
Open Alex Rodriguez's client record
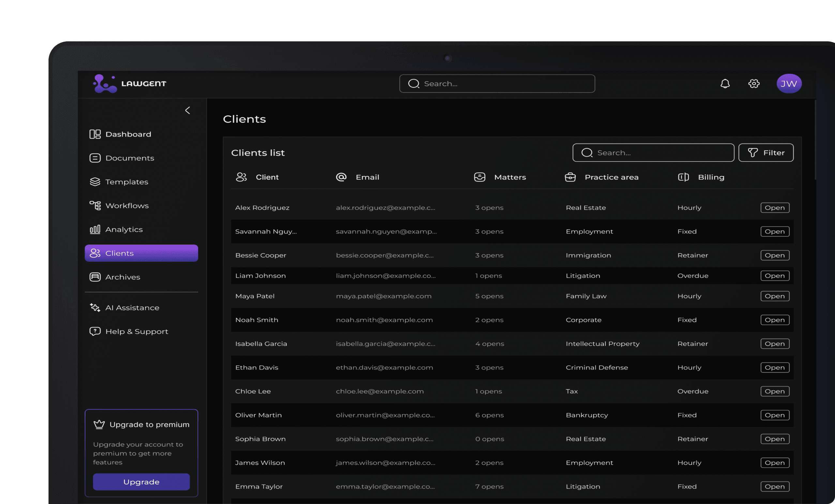coord(775,208)
